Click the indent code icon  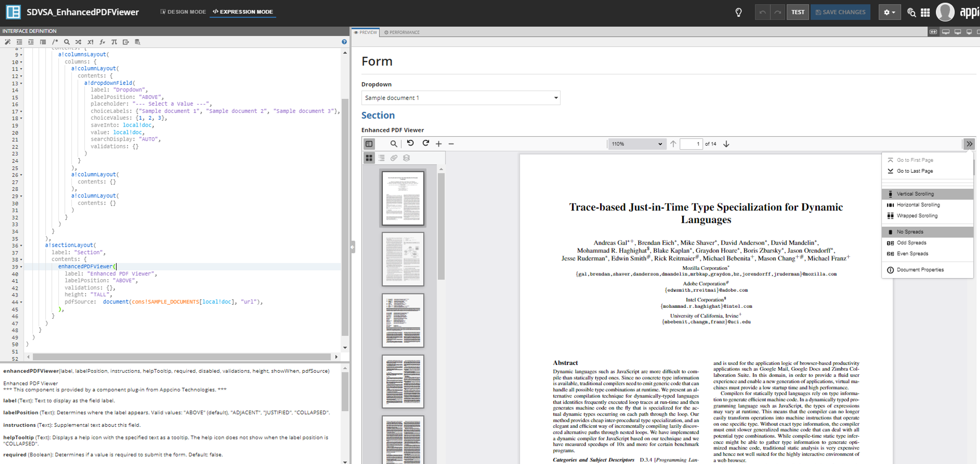[x=31, y=42]
